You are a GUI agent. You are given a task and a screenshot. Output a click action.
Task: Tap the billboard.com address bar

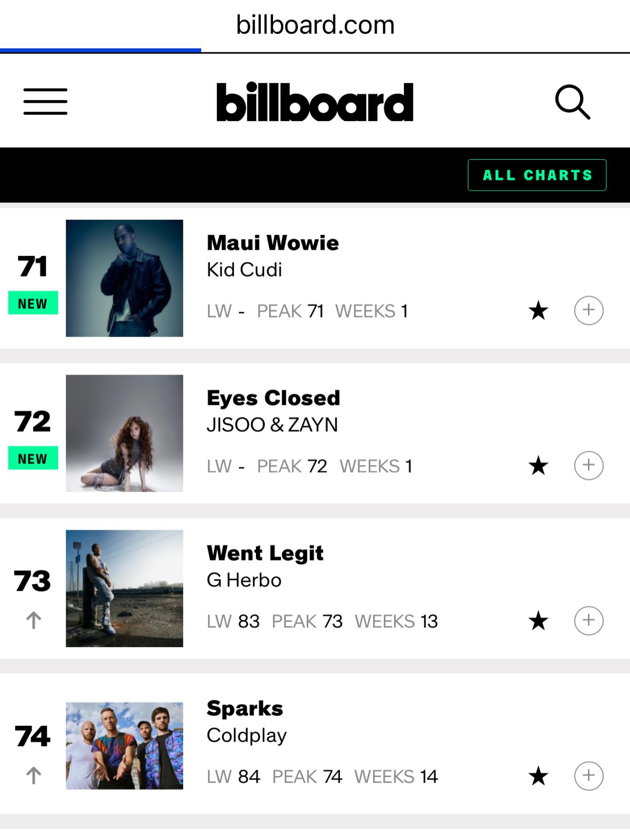click(315, 25)
